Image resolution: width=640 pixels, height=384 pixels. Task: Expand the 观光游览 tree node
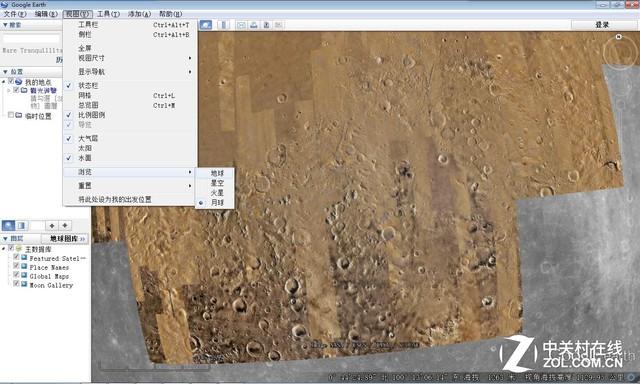pyautogui.click(x=9, y=90)
